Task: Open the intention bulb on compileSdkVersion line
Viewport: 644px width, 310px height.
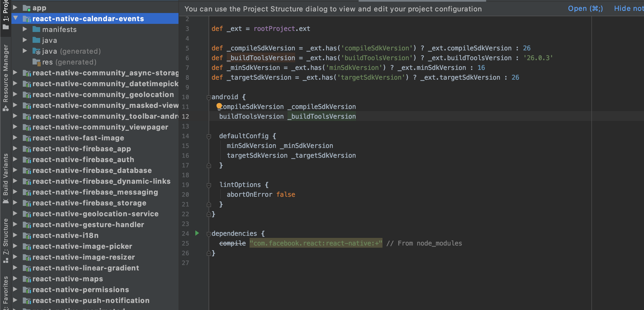Action: pos(219,106)
